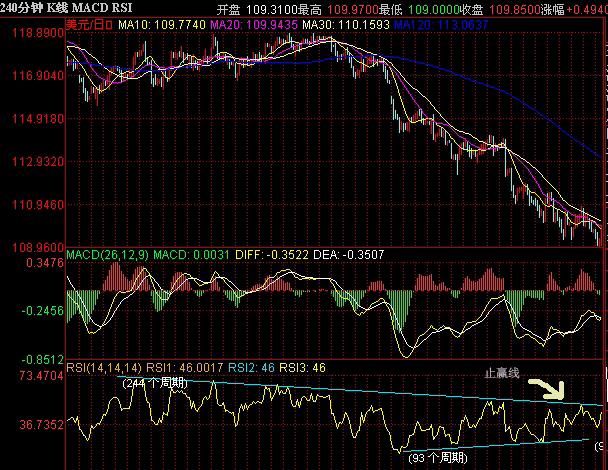
Task: Open the RSI(14,14,14) indicator parameters label
Action: click(x=104, y=367)
